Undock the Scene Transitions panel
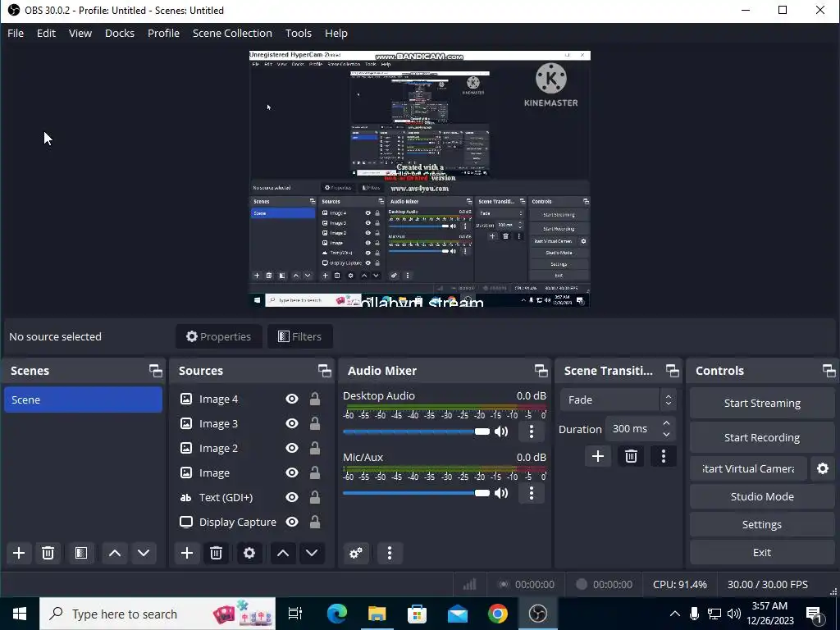This screenshot has height=630, width=840. (x=673, y=371)
